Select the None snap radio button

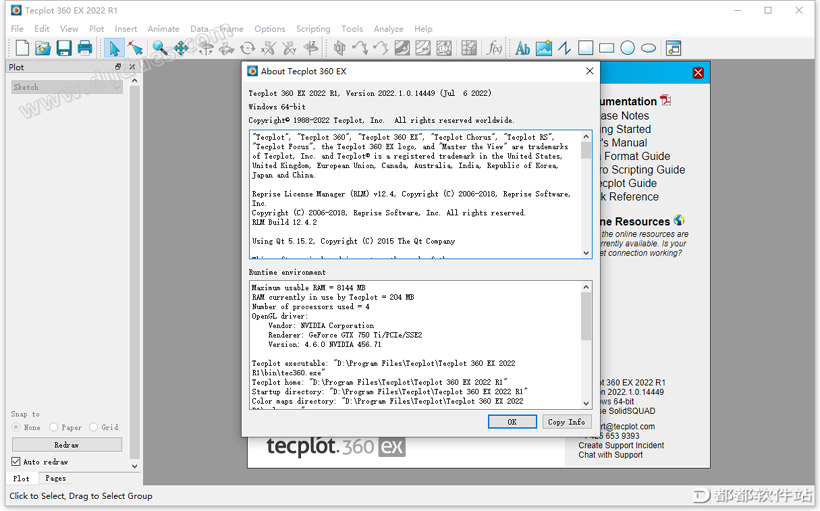click(16, 427)
